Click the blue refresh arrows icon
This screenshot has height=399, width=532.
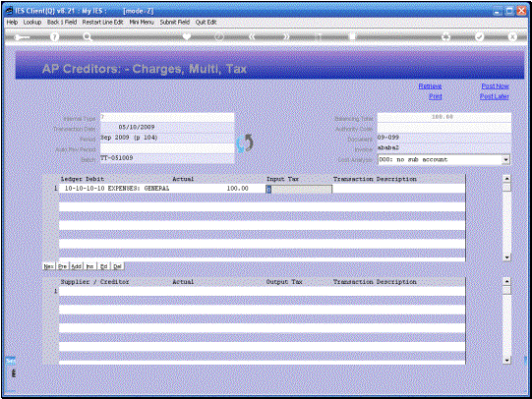pyautogui.click(x=245, y=142)
